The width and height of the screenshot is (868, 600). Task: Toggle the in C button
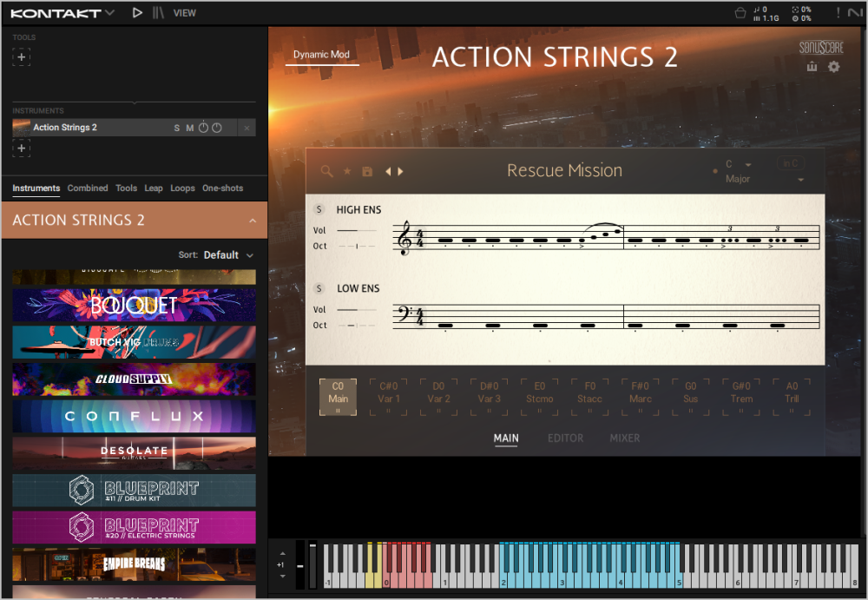(791, 163)
